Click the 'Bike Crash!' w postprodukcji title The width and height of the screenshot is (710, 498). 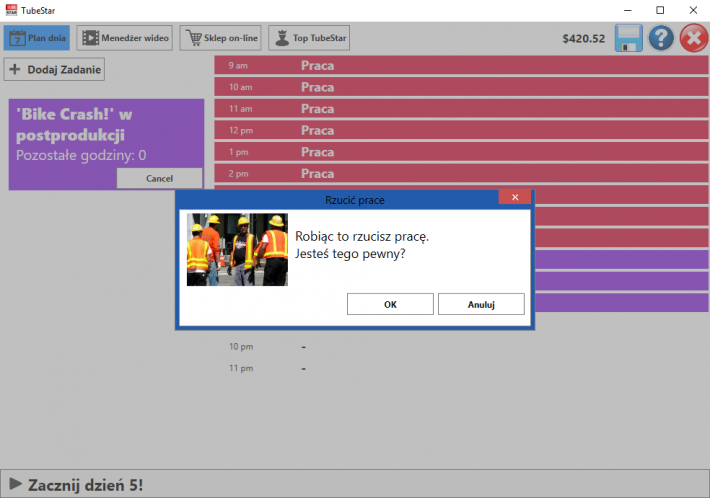coord(74,124)
